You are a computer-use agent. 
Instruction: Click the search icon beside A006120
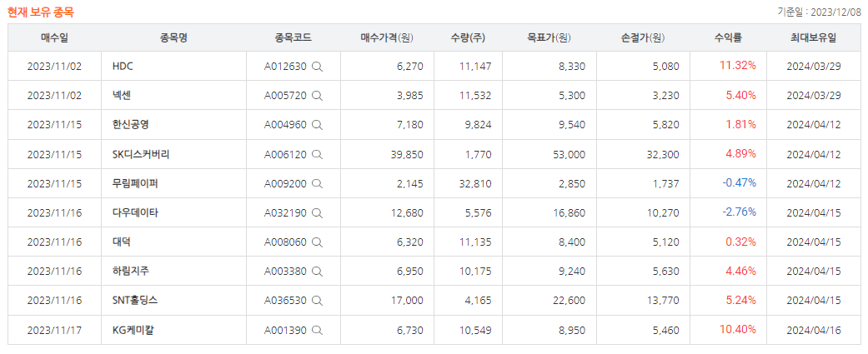[317, 154]
